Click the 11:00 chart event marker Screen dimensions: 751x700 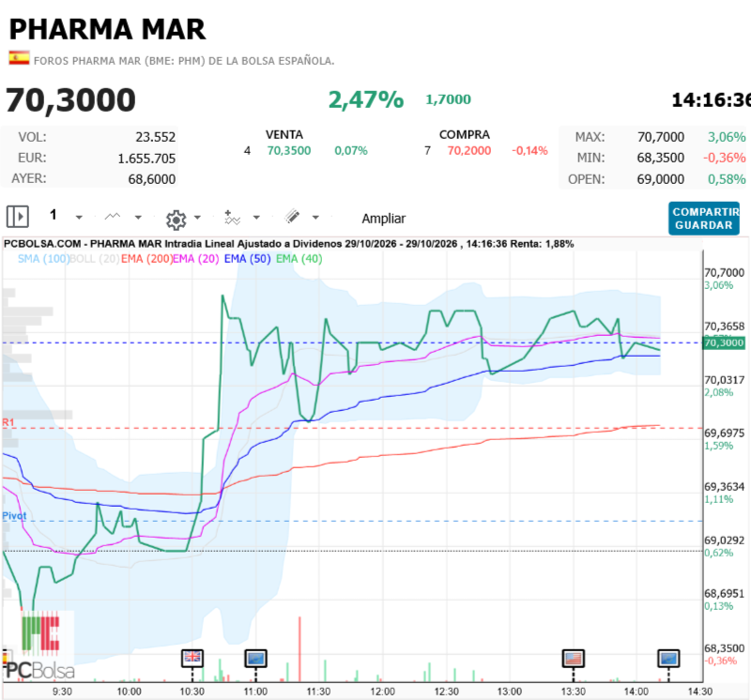pyautogui.click(x=255, y=658)
